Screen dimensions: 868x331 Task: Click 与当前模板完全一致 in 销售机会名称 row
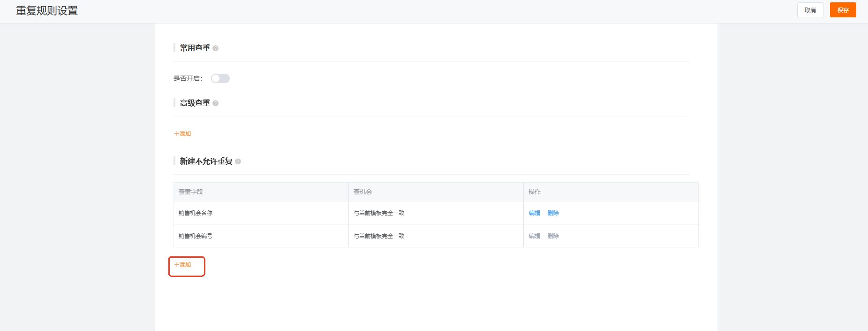(379, 213)
